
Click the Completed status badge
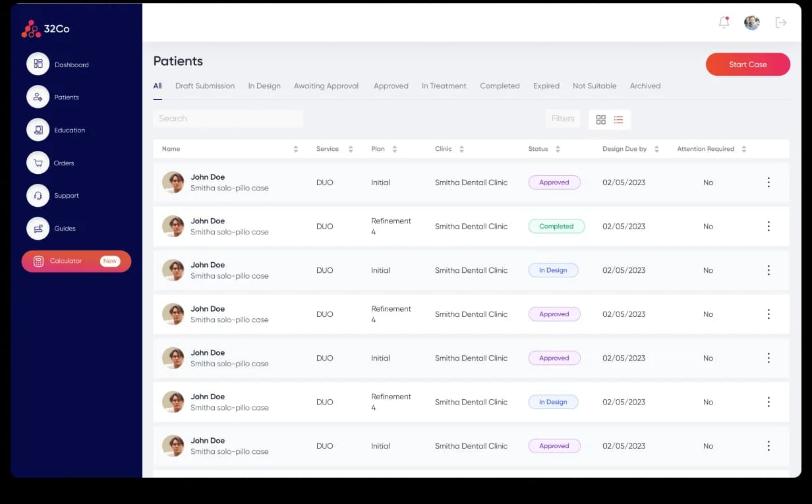tap(556, 226)
